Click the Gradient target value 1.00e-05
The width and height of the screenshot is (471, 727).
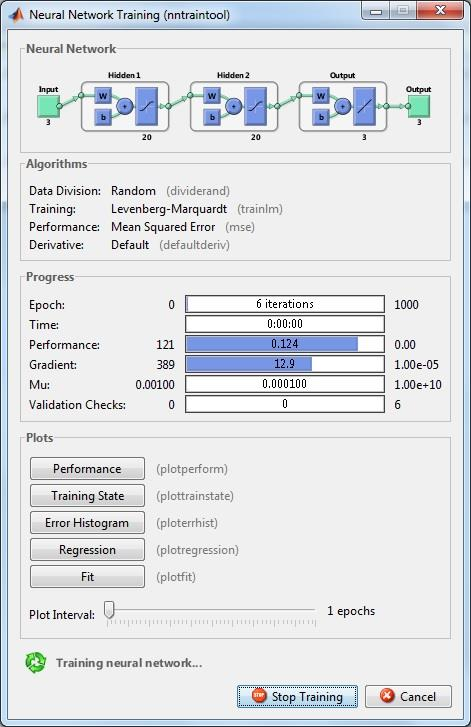(416, 364)
